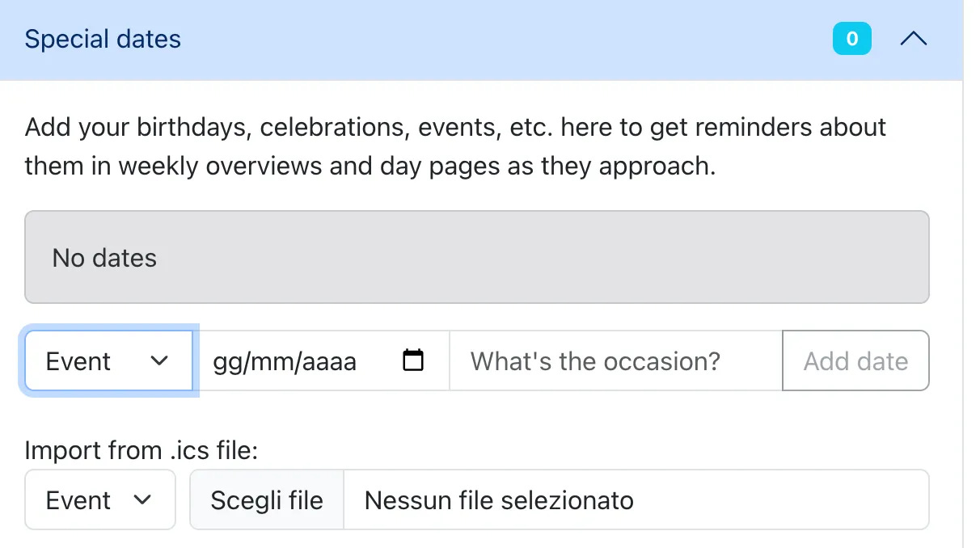Open the Event dropdown beside the date field

coord(108,360)
